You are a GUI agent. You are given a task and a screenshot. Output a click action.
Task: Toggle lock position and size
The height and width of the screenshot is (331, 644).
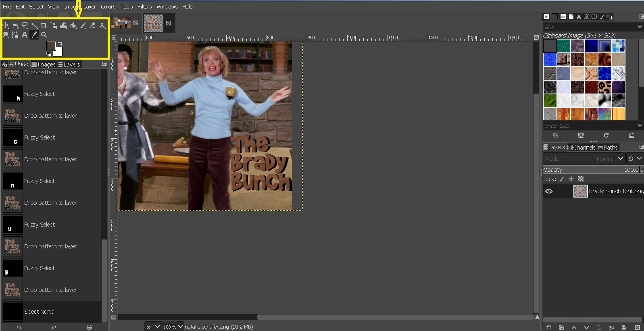pos(571,179)
